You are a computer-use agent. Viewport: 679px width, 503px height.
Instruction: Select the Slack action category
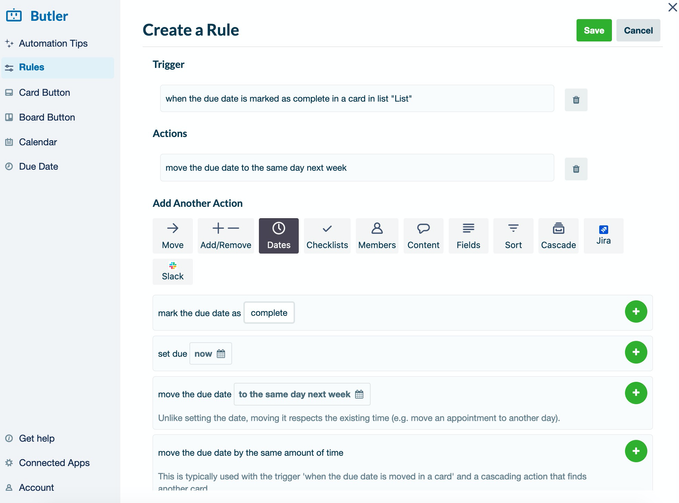tap(172, 272)
